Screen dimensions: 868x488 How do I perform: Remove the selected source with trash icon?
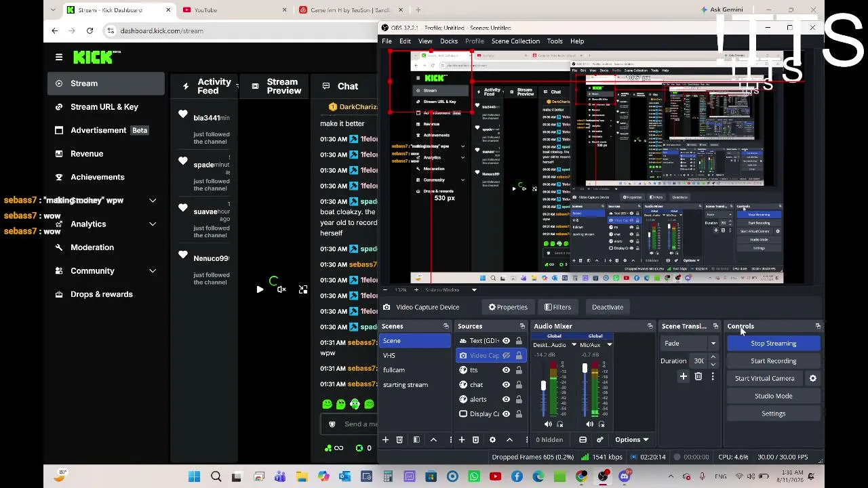click(476, 440)
